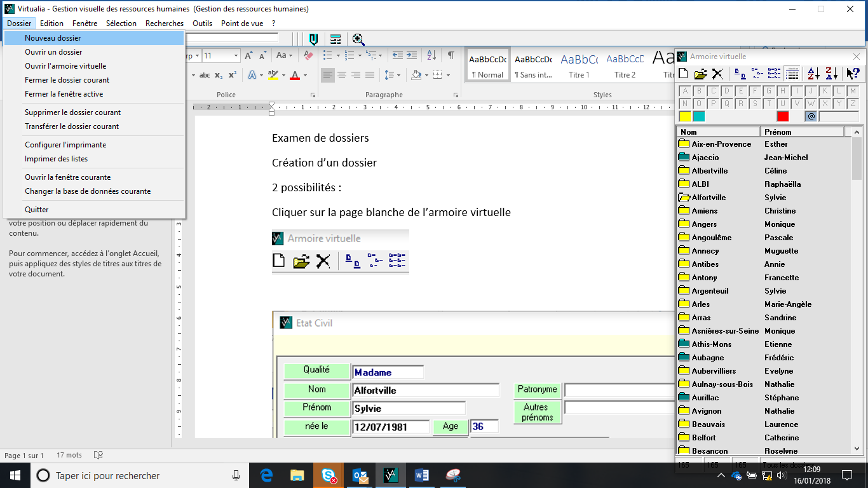Click the magnifier zoom icon in Virtualia toolbar
The image size is (868, 488).
pyautogui.click(x=358, y=39)
